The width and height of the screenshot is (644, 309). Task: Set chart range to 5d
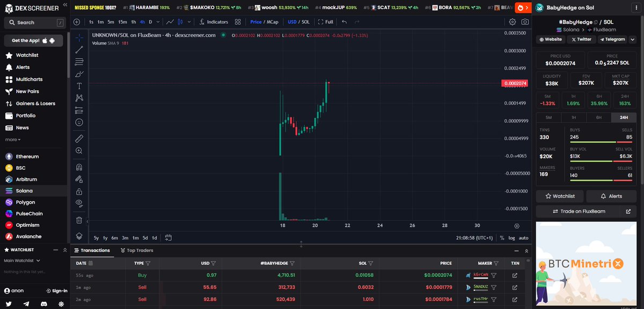pos(145,238)
